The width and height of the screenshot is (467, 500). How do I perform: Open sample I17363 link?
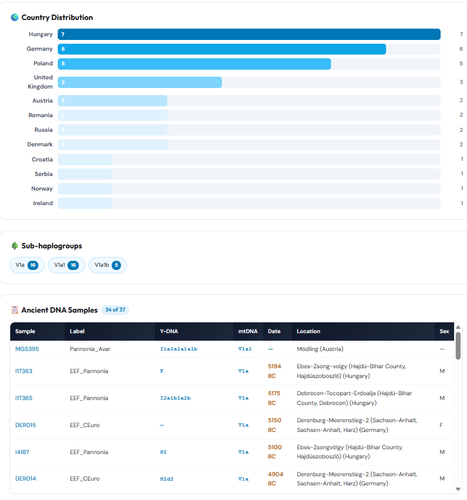click(x=24, y=371)
